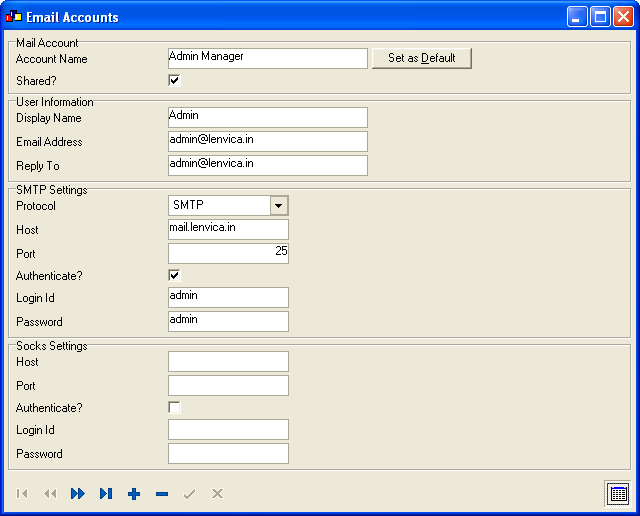640x516 pixels.
Task: Click the Email Accounts title bar app icon
Action: coord(13,17)
